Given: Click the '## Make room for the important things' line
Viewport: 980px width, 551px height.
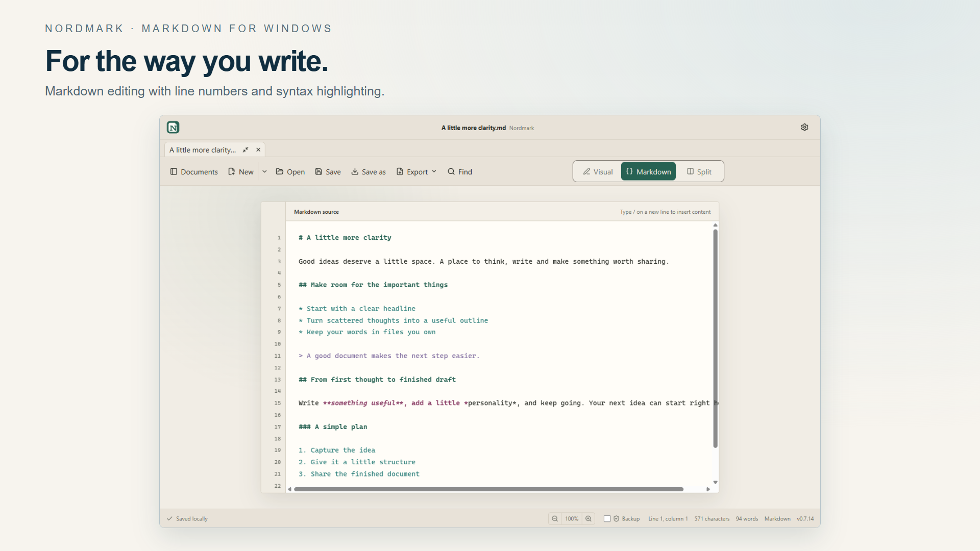Looking at the screenshot, I should [x=373, y=285].
